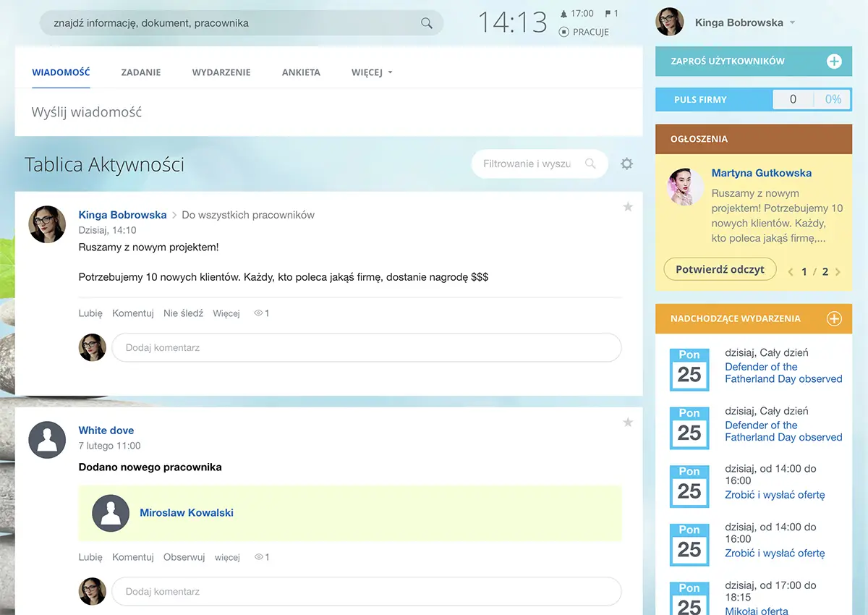The height and width of the screenshot is (615, 868).
Task: Go to next announcement with right chevron
Action: (838, 272)
